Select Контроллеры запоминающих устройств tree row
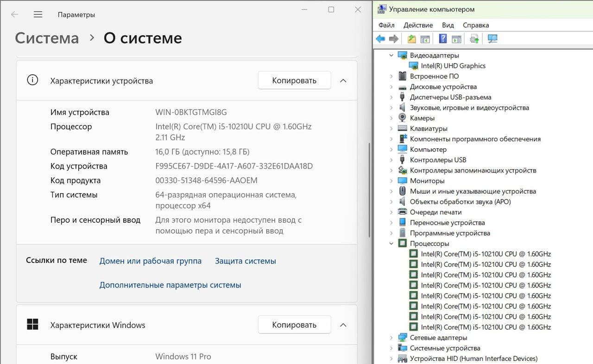Screen dimensions: 593x364 (x=473, y=170)
